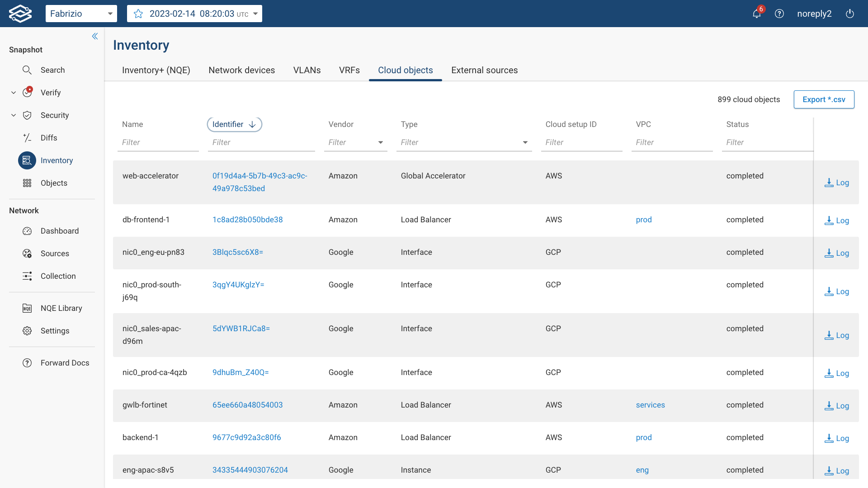Open the Fabrizio network selector
868x488 pixels.
(81, 14)
